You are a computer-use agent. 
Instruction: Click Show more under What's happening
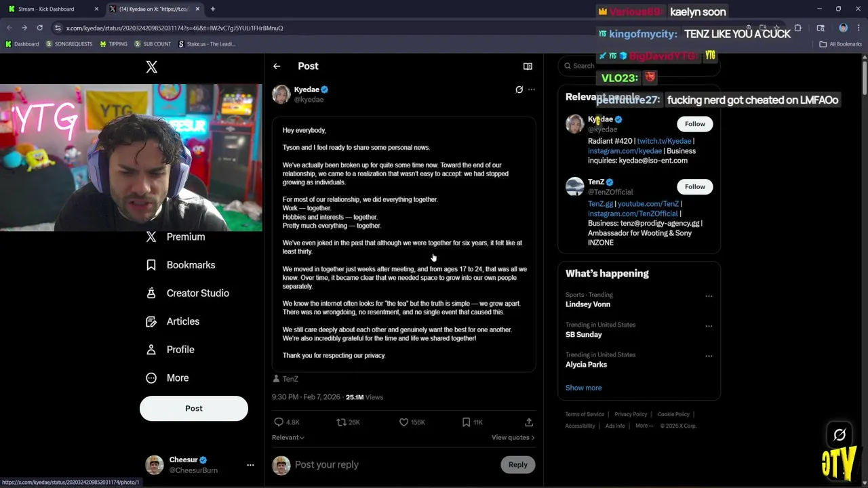click(x=583, y=388)
